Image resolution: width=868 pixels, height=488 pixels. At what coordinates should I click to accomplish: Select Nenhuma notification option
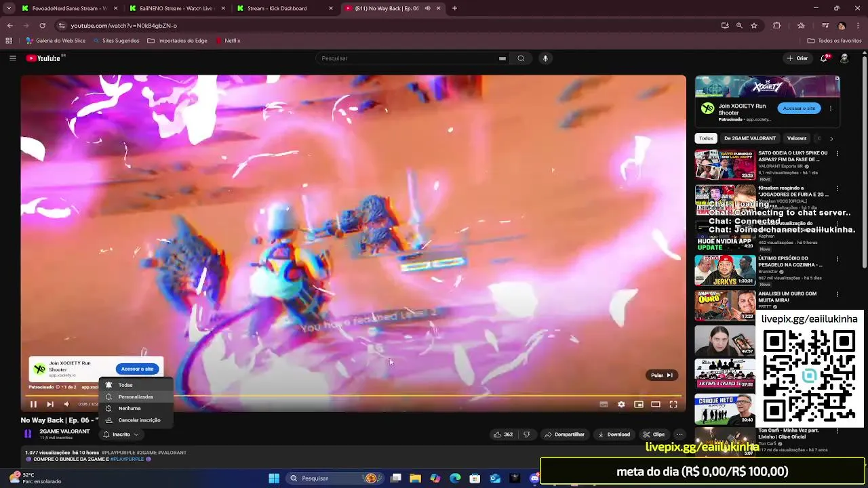click(x=136, y=408)
